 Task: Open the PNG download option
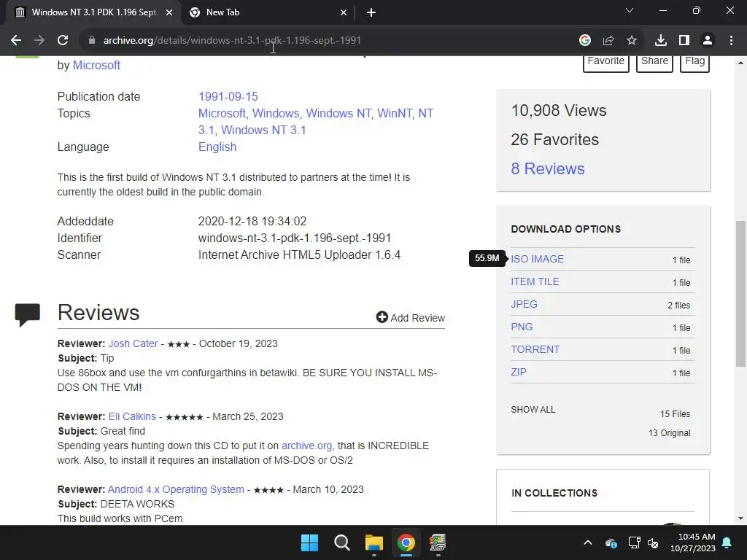522,327
